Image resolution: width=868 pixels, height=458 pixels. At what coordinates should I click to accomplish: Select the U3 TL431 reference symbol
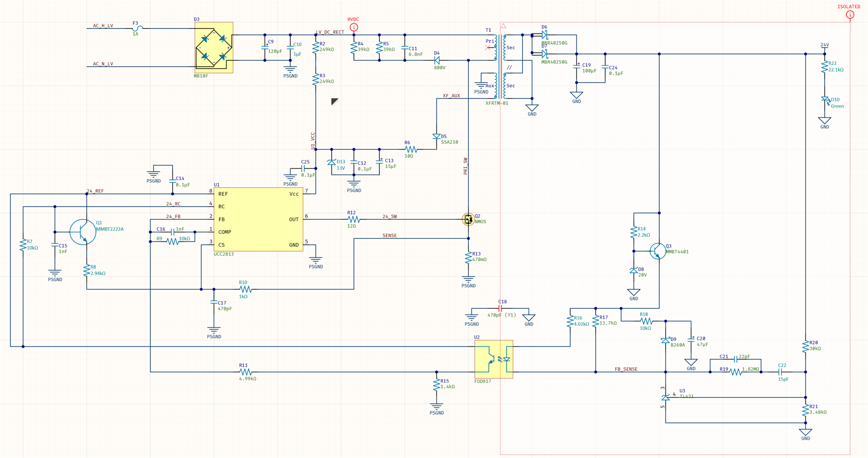click(x=665, y=397)
